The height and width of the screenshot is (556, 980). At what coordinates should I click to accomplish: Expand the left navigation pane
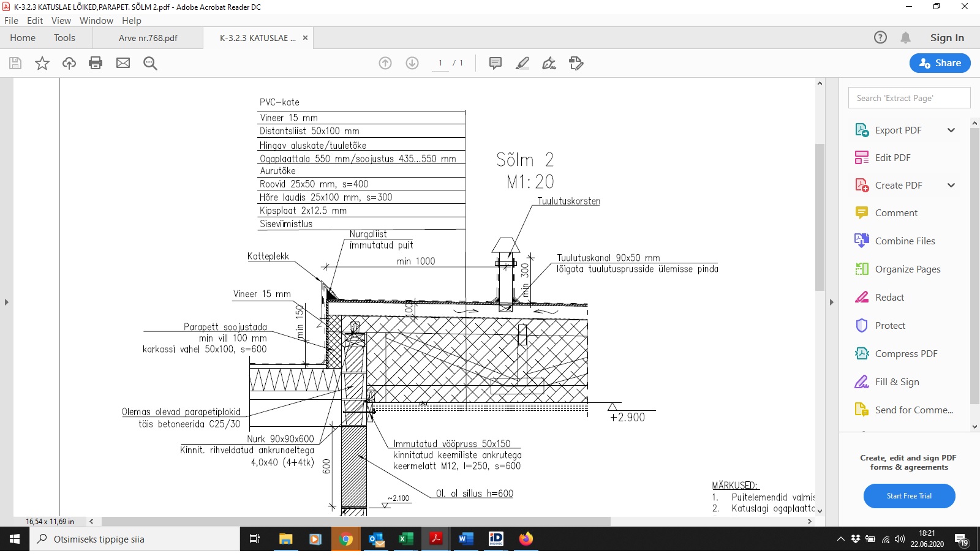pyautogui.click(x=7, y=302)
